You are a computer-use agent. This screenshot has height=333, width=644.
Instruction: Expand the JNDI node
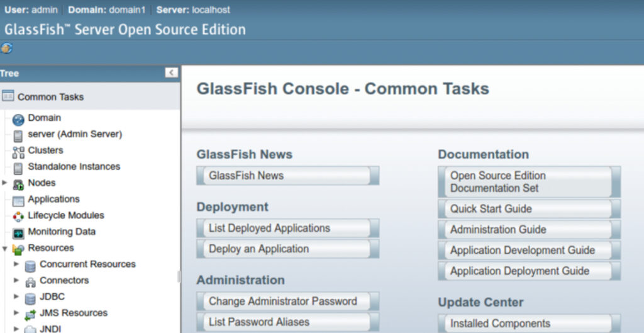pos(16,329)
